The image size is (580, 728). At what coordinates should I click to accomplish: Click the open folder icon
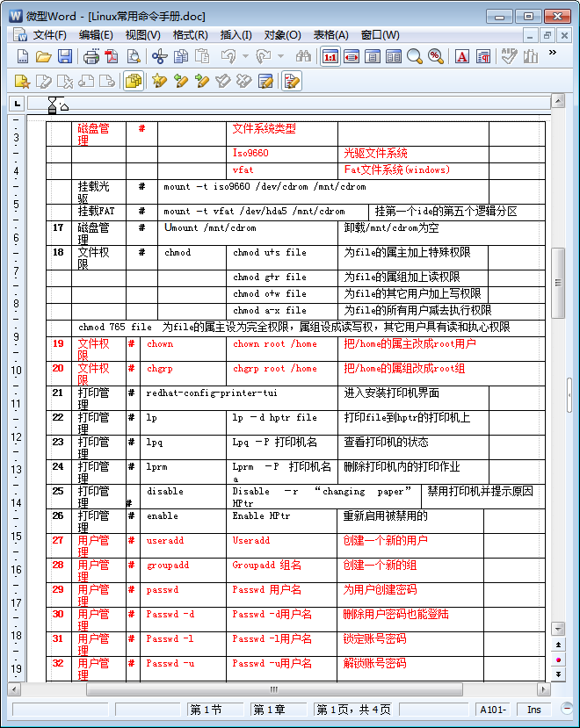(x=44, y=57)
